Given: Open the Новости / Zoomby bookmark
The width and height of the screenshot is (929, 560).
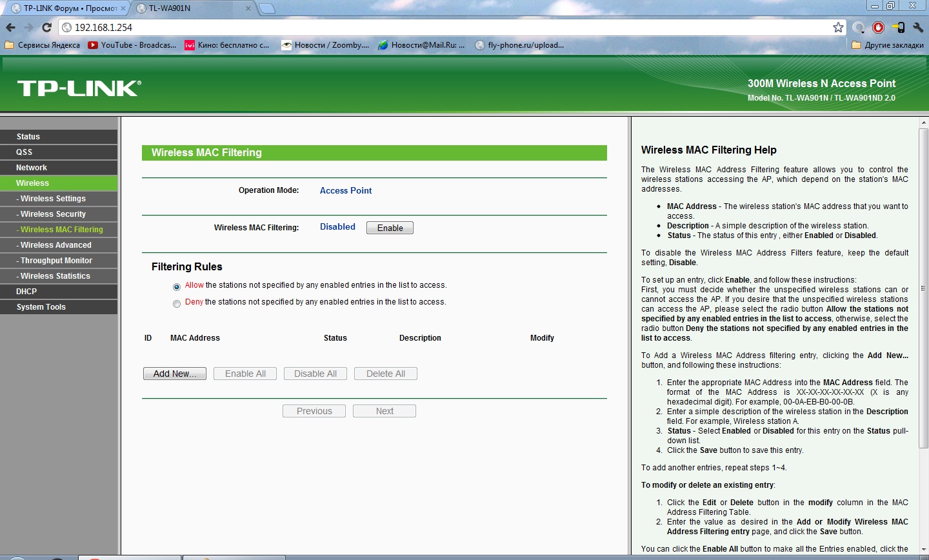Looking at the screenshot, I should [325, 45].
